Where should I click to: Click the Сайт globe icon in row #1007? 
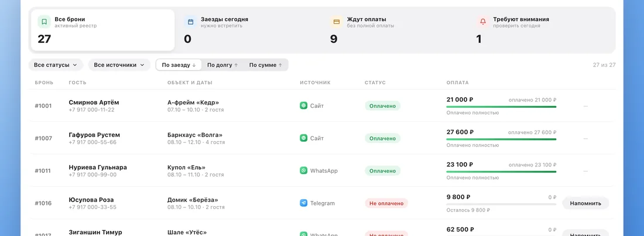click(303, 138)
